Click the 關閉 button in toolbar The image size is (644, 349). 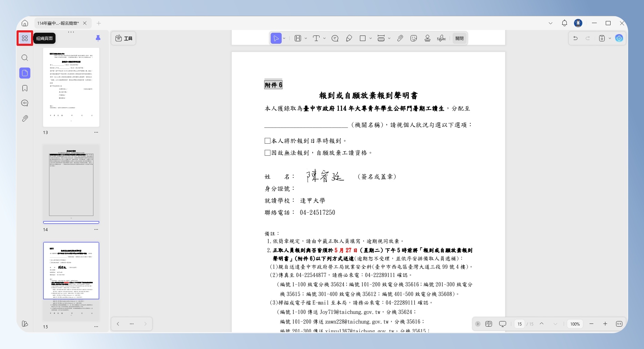click(460, 38)
